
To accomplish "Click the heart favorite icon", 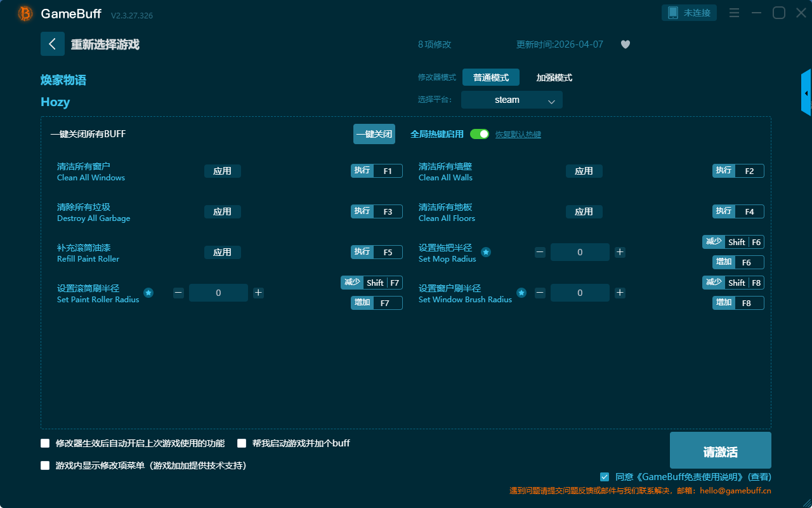I will pyautogui.click(x=625, y=44).
